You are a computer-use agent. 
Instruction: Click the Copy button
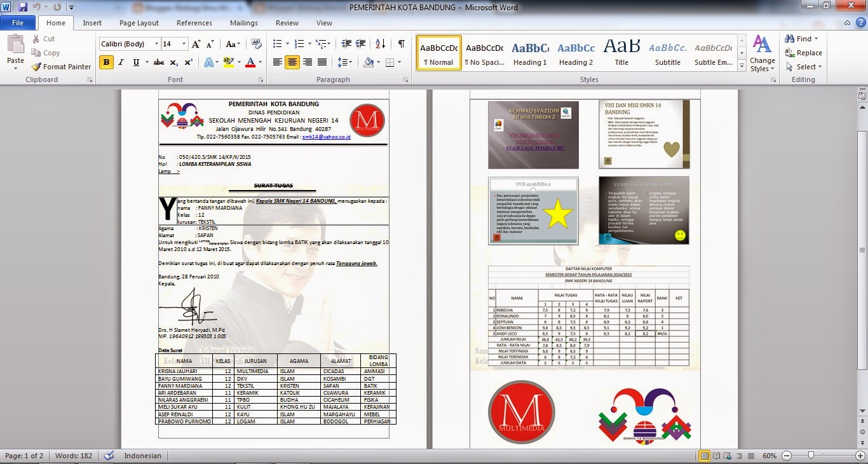[45, 53]
